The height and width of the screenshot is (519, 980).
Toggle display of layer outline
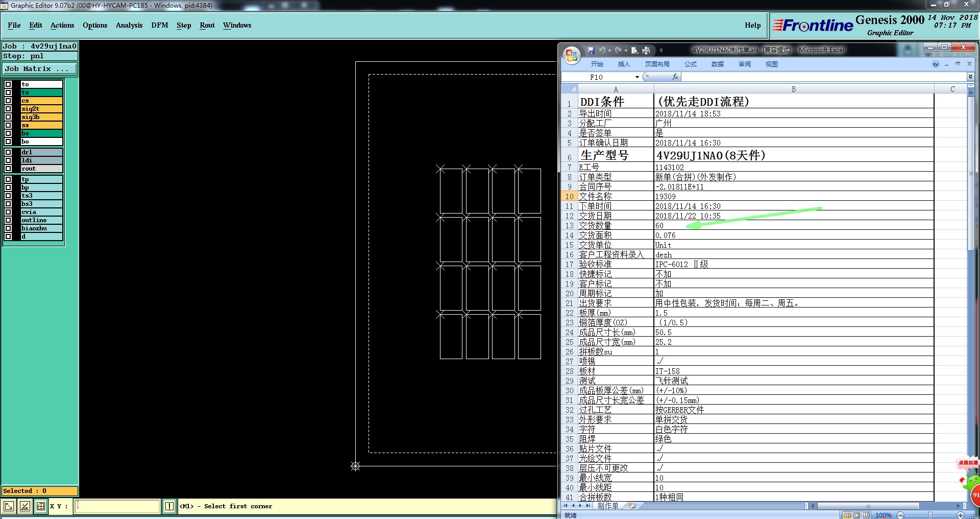(8, 220)
